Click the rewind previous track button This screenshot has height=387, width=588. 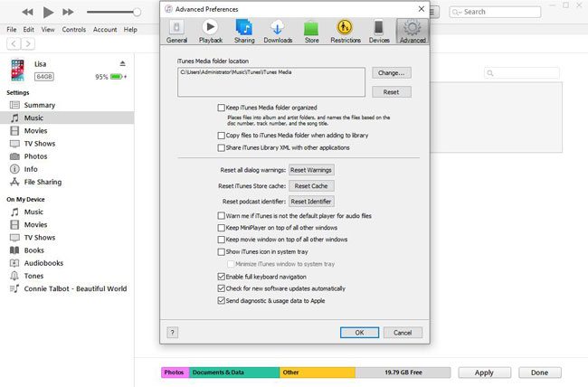(x=27, y=12)
